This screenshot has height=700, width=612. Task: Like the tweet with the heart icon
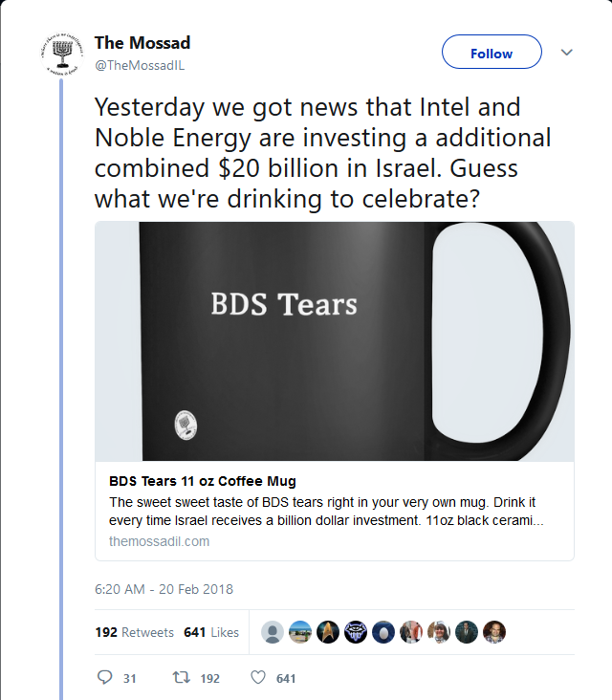point(257,678)
